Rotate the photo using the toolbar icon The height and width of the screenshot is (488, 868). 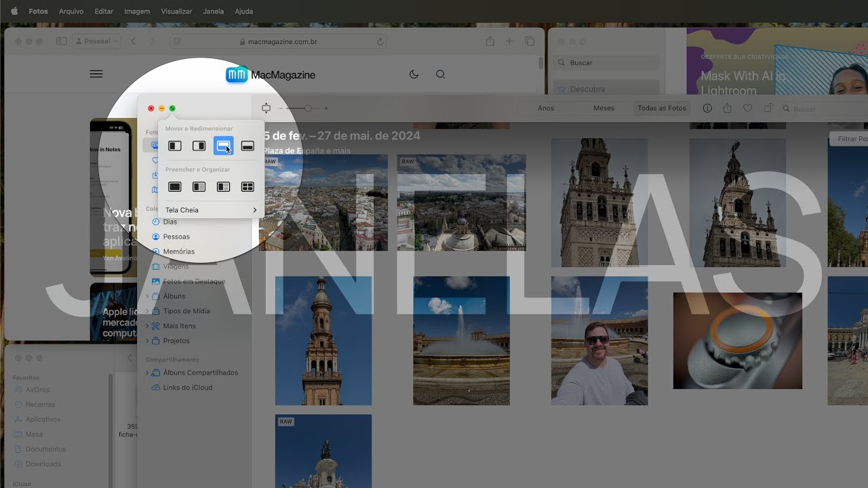pos(768,108)
